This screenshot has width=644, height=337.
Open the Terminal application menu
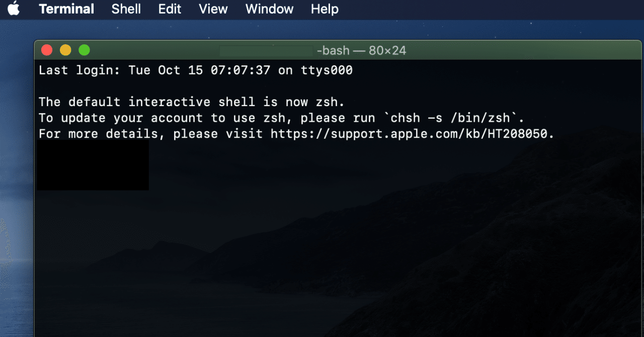click(66, 9)
